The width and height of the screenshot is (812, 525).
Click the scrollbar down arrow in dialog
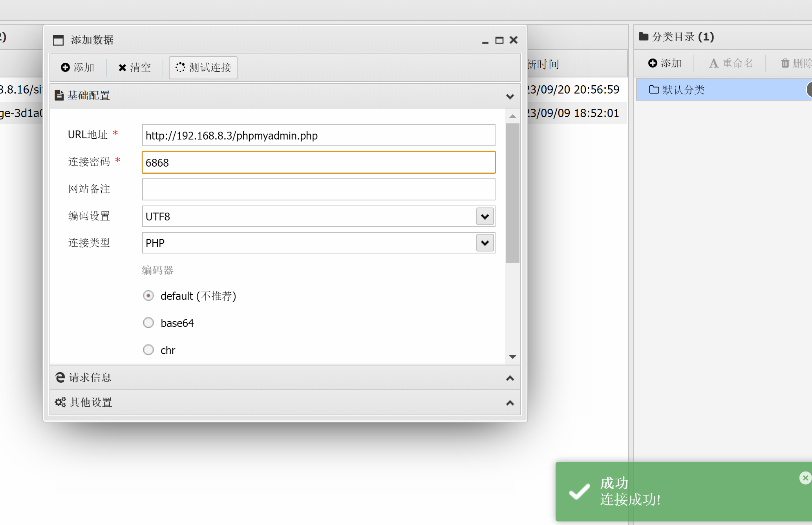click(x=512, y=357)
